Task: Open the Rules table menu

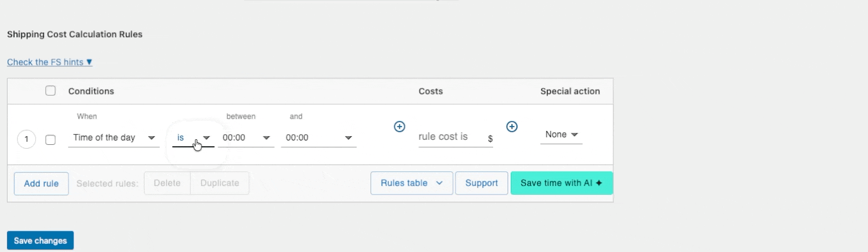Action: point(411,183)
